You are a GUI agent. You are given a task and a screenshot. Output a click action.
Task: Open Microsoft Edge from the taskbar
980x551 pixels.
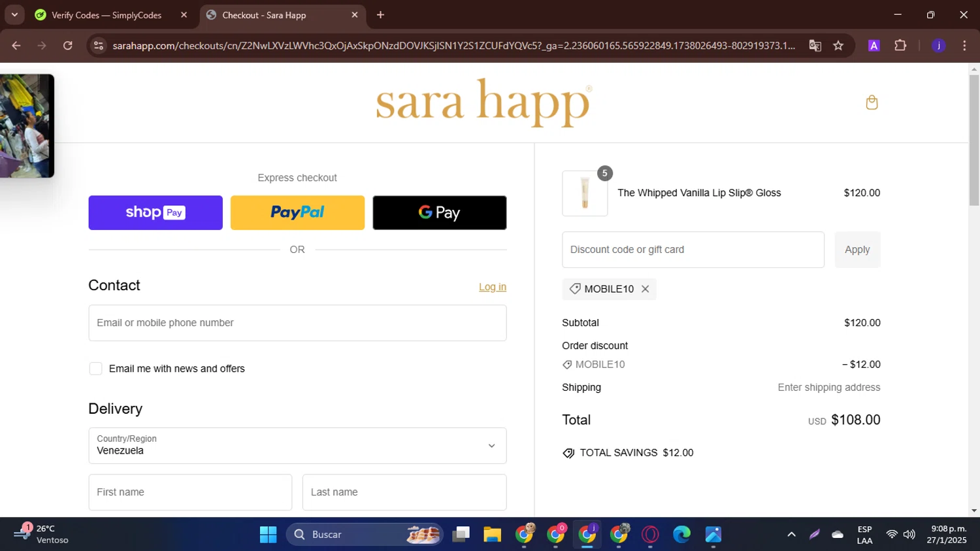point(681,535)
